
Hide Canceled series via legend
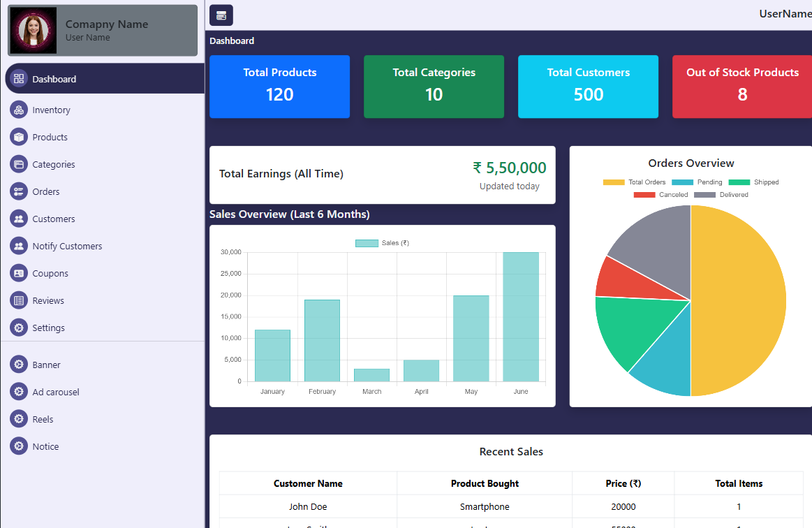click(x=660, y=195)
